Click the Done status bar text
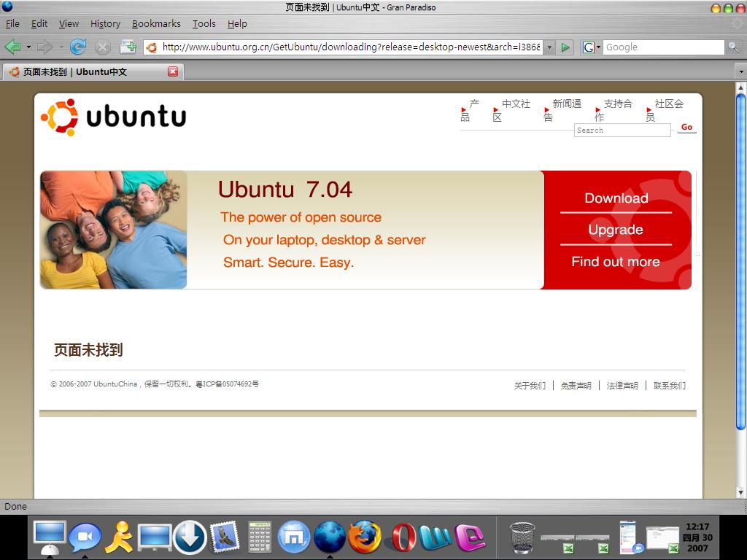Viewport: 747px width, 560px height. coord(16,506)
